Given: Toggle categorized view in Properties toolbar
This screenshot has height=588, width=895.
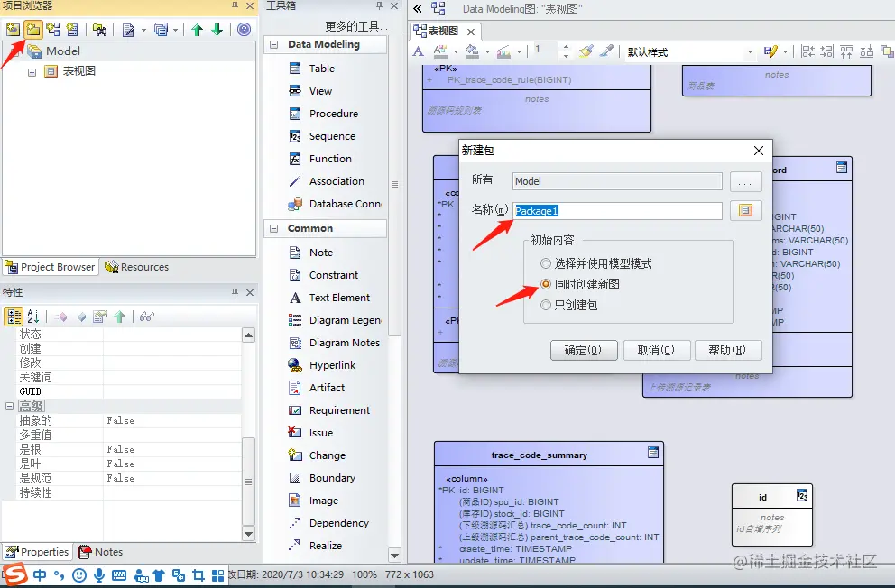Looking at the screenshot, I should [14, 317].
